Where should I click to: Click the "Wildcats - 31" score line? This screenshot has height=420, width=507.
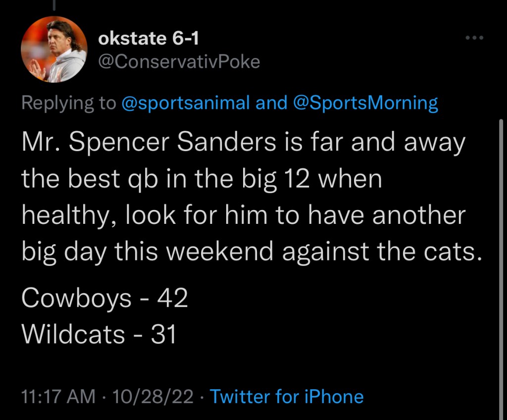99,334
